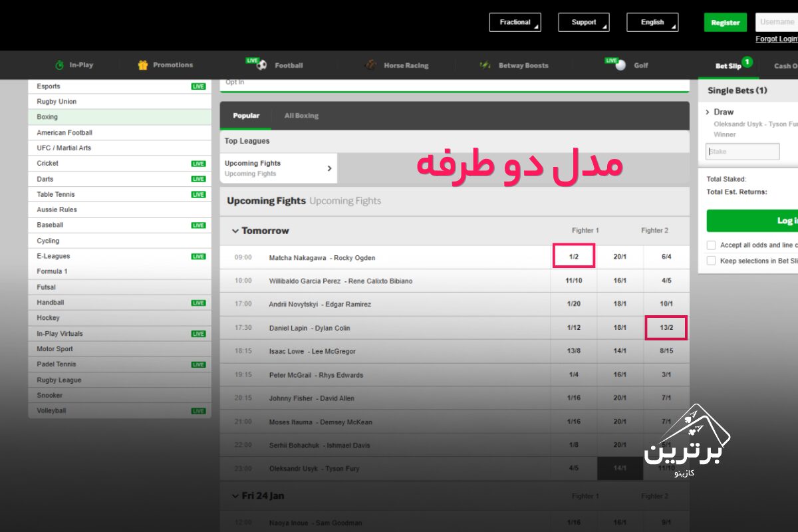Select Snooker in sports list
This screenshot has height=532, width=798.
pos(120,396)
